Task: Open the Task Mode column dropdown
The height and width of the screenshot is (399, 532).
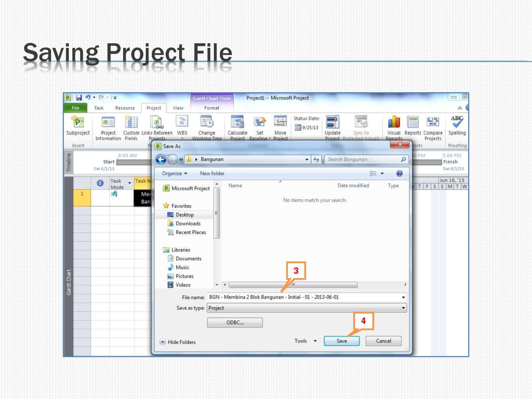Action: pos(129,183)
